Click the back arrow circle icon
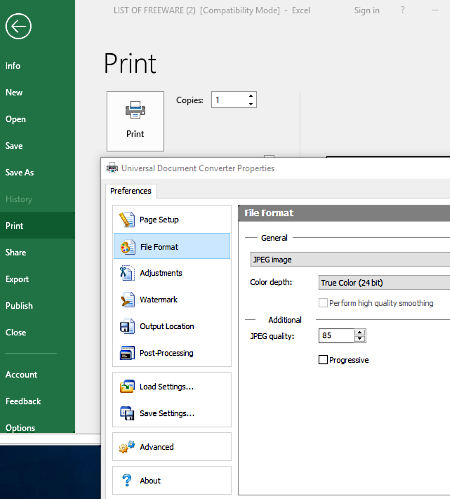 18,26
